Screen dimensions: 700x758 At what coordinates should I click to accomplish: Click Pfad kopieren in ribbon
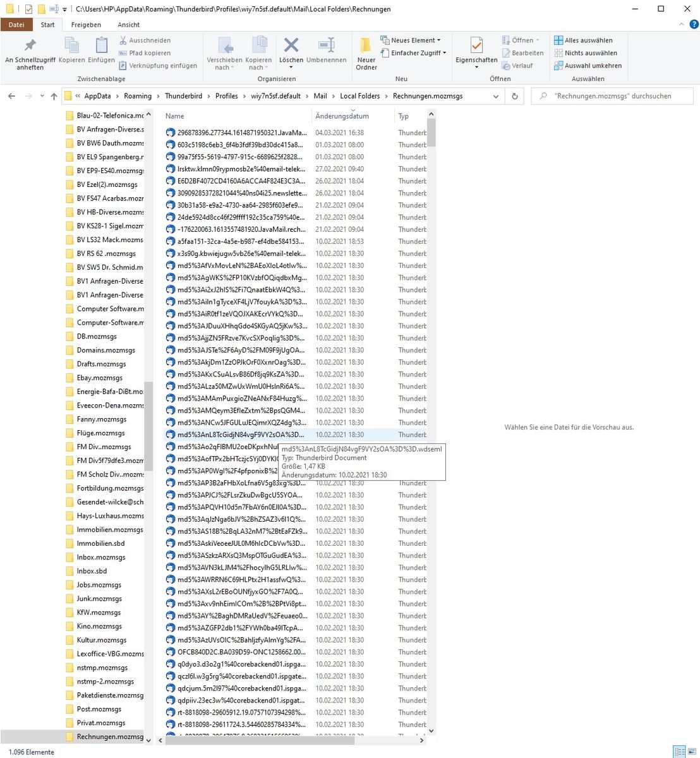pyautogui.click(x=145, y=53)
